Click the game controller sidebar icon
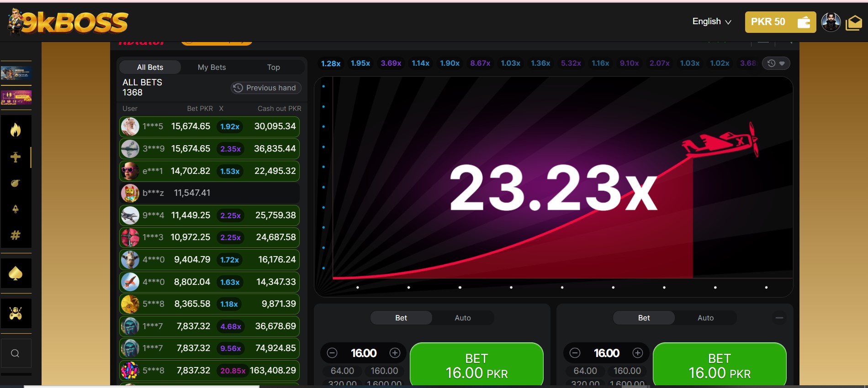Viewport: 868px width, 388px height. (x=16, y=314)
